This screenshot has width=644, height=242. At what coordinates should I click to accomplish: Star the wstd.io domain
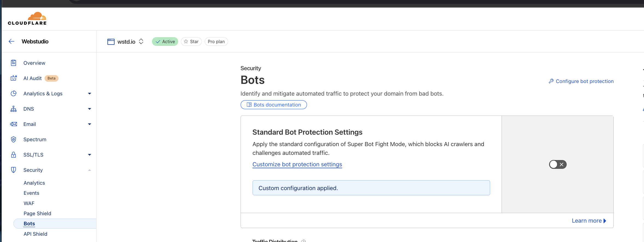pyautogui.click(x=191, y=42)
